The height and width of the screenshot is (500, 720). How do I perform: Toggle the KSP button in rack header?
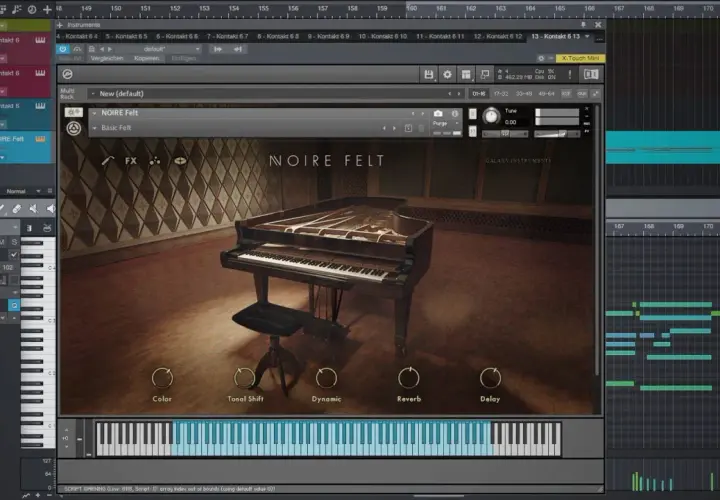pos(566,94)
